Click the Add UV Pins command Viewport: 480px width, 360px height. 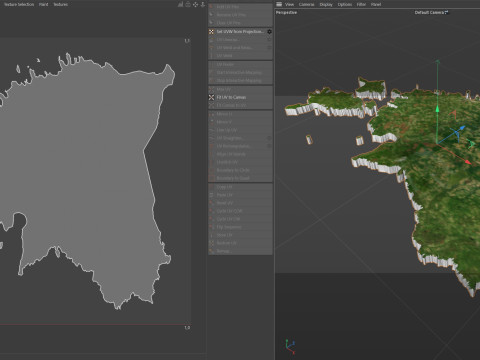[240, 7]
